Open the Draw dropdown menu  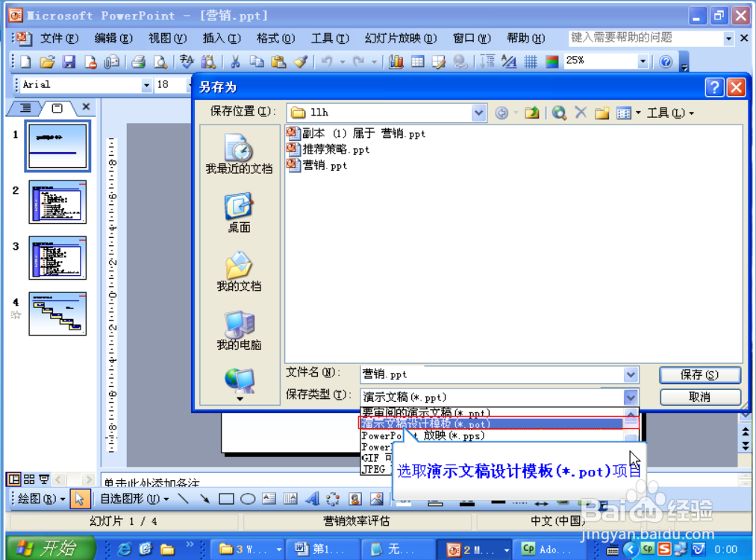click(41, 499)
